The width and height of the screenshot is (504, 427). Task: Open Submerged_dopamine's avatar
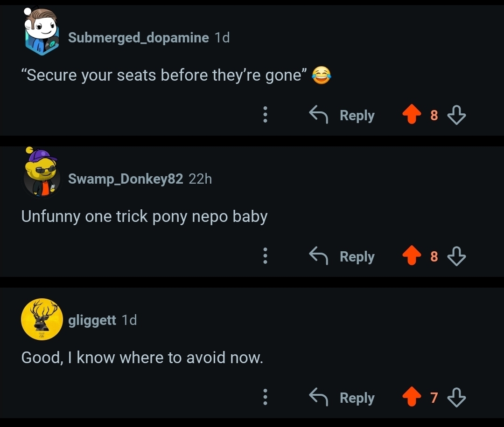coord(42,33)
